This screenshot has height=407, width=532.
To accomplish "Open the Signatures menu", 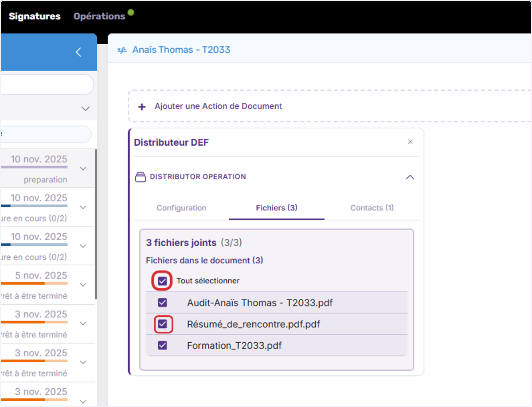I will [35, 16].
